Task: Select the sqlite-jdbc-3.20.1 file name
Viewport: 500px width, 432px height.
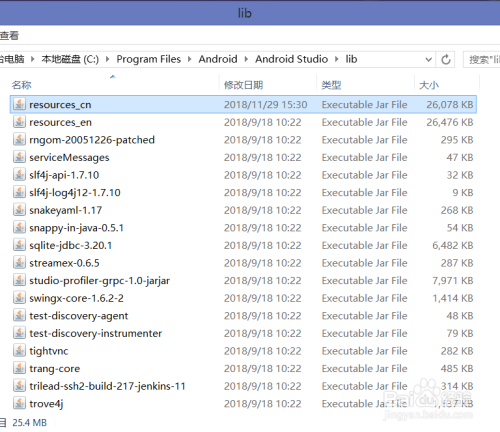Action: tap(70, 246)
